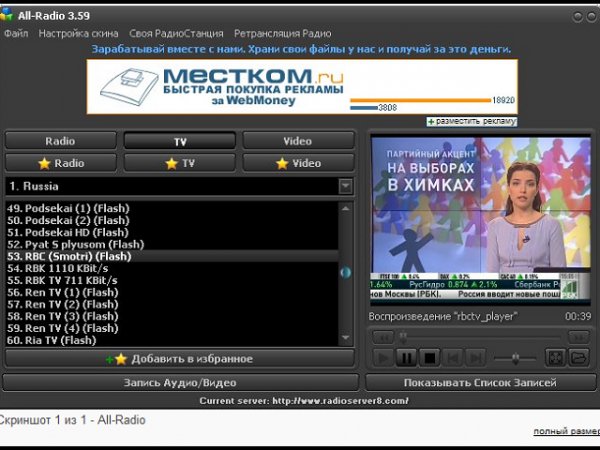Click the channel list scroll-up arrow
The height and width of the screenshot is (450, 600).
[x=346, y=209]
